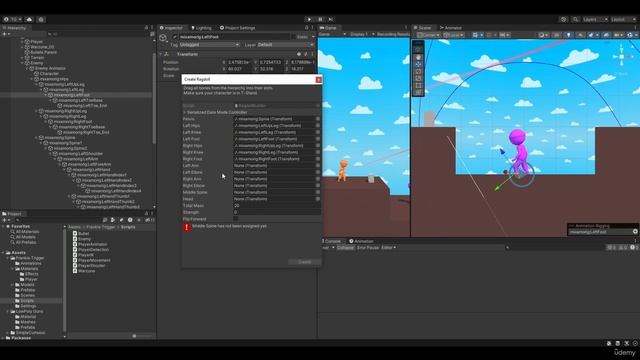Click the Play button in the top toolbar

point(309,19)
